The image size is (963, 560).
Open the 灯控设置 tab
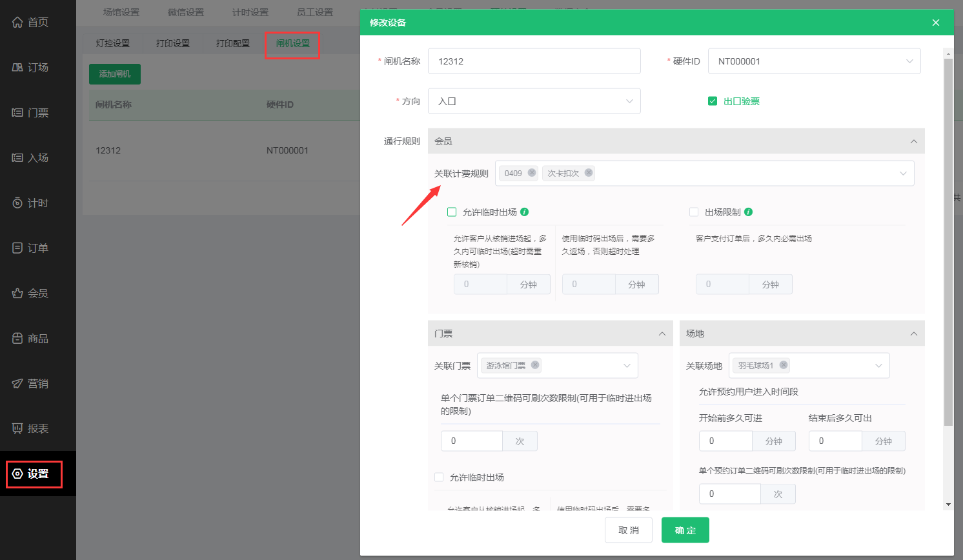113,43
